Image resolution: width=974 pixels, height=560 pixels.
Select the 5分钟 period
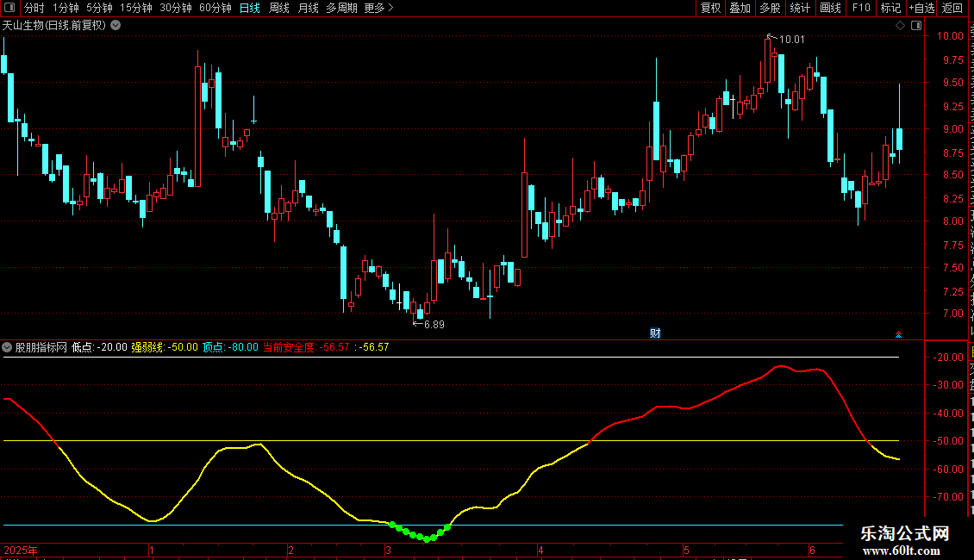[x=99, y=8]
